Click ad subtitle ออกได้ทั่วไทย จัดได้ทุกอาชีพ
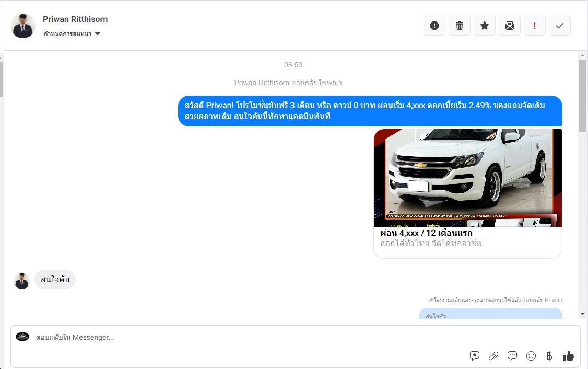This screenshot has height=369, width=588. point(431,243)
